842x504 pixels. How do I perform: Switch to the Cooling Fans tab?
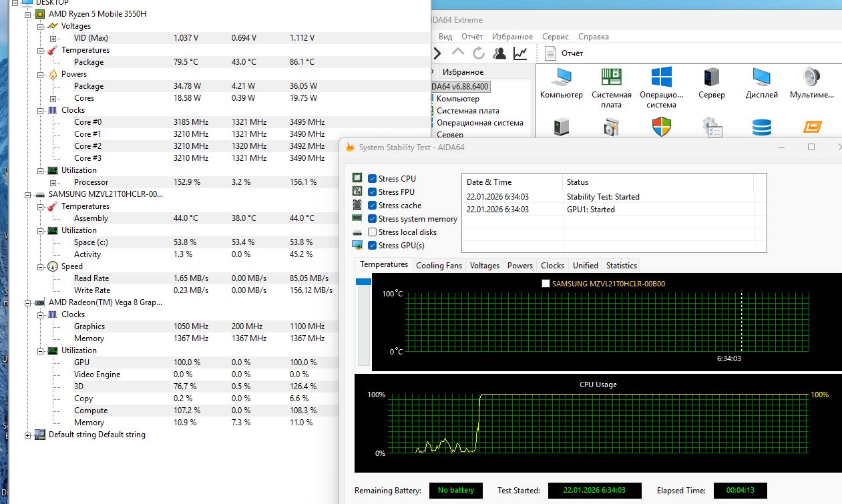439,266
